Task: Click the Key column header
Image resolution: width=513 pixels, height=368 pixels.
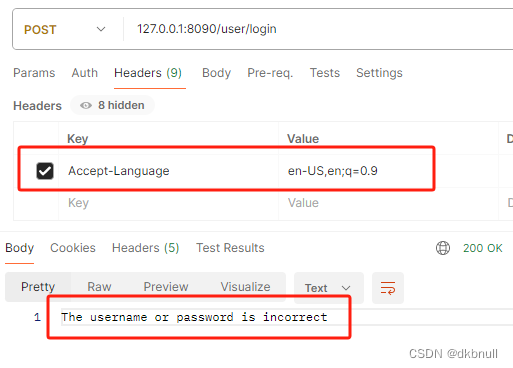Action: click(77, 139)
